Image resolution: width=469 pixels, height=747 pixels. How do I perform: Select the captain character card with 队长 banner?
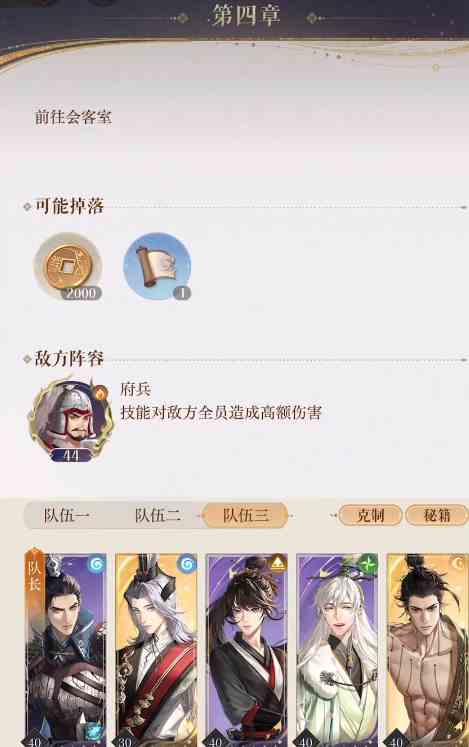[66, 650]
